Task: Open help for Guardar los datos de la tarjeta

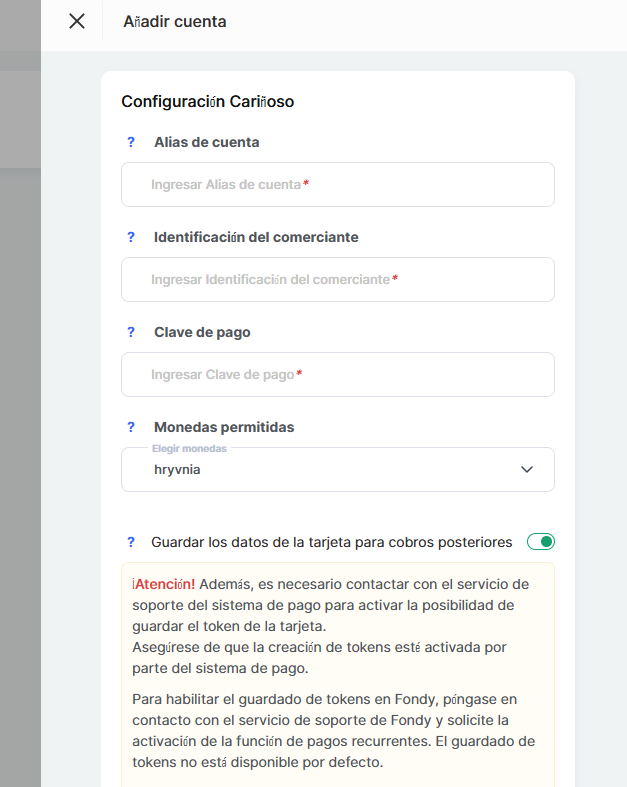Action: tap(131, 542)
